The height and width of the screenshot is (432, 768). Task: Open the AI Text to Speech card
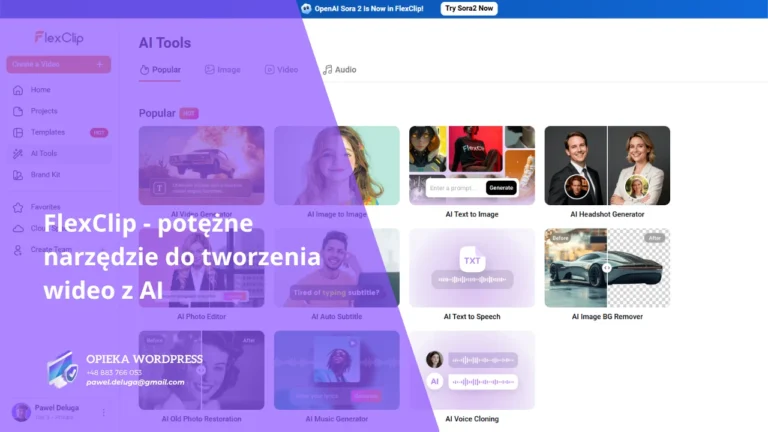472,268
